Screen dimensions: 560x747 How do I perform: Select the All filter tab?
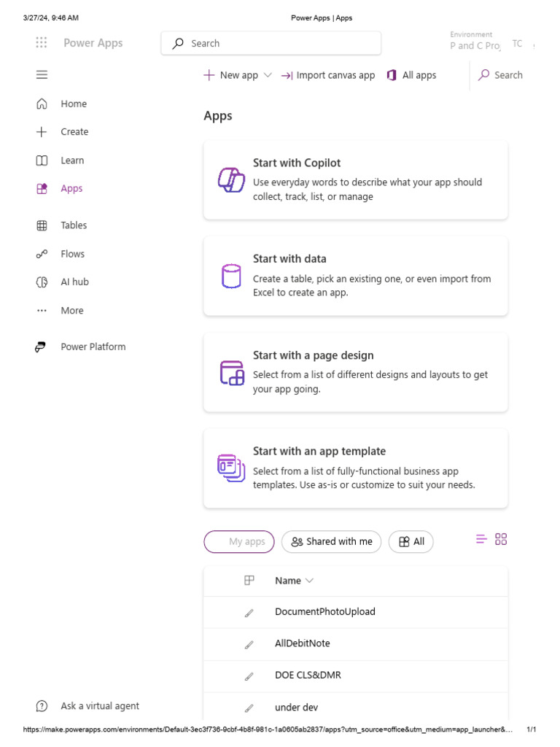point(411,542)
